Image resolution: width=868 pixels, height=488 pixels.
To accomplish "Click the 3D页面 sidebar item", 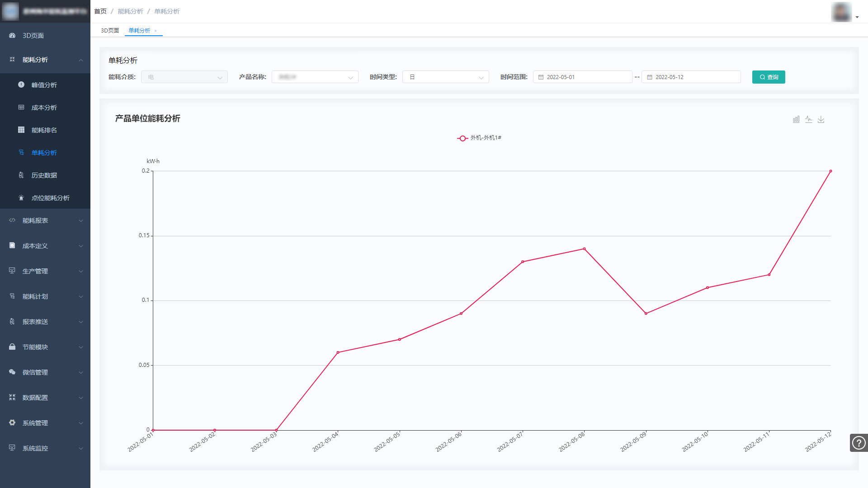I will [33, 36].
